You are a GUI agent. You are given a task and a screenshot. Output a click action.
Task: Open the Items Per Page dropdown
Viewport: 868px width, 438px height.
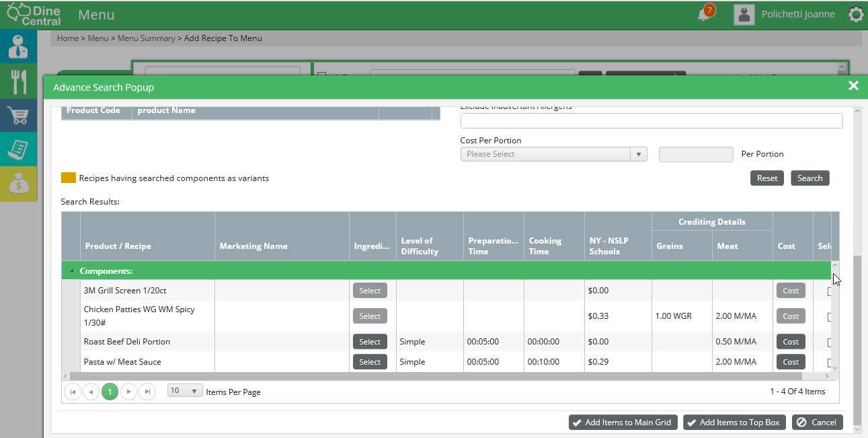(185, 391)
